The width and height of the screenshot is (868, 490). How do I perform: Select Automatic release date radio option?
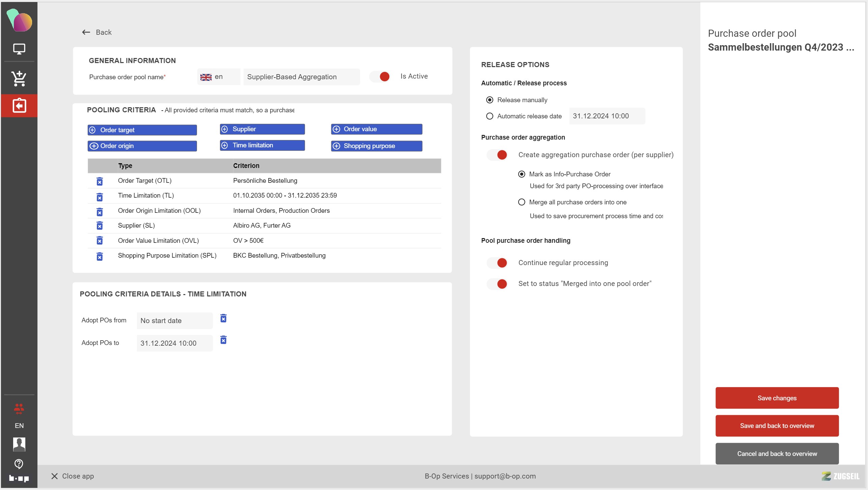pyautogui.click(x=489, y=116)
